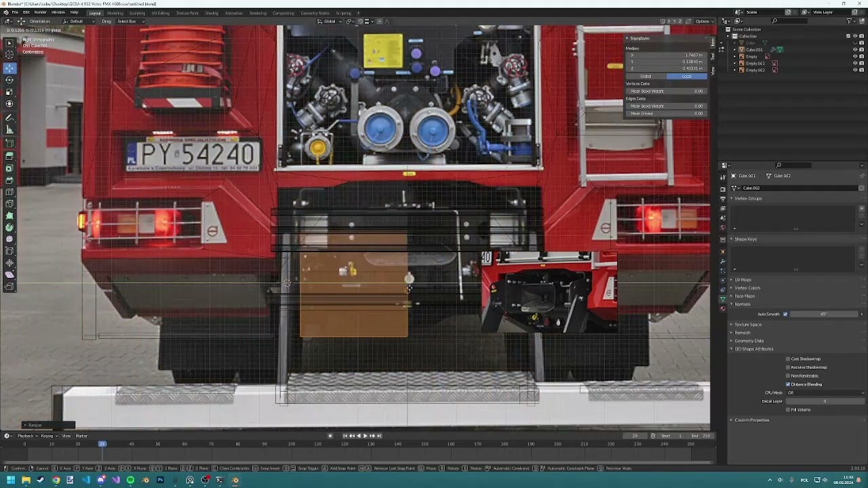Select the Loop Cut tool
The height and width of the screenshot is (488, 868).
[9, 192]
